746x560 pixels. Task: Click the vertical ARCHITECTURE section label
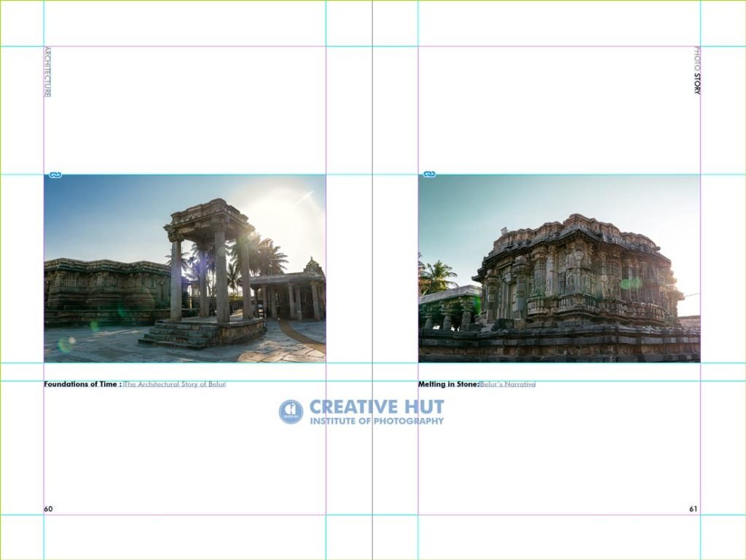47,72
